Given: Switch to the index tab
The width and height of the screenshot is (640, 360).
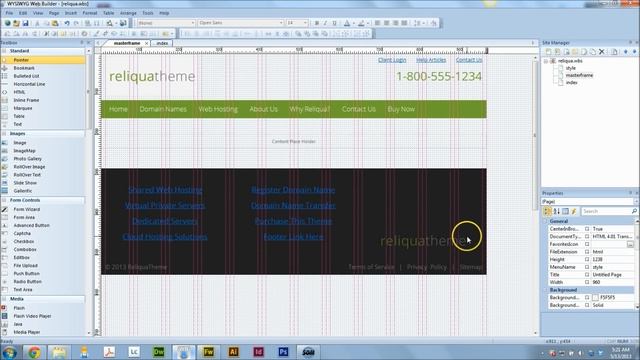Looking at the screenshot, I should pyautogui.click(x=162, y=43).
